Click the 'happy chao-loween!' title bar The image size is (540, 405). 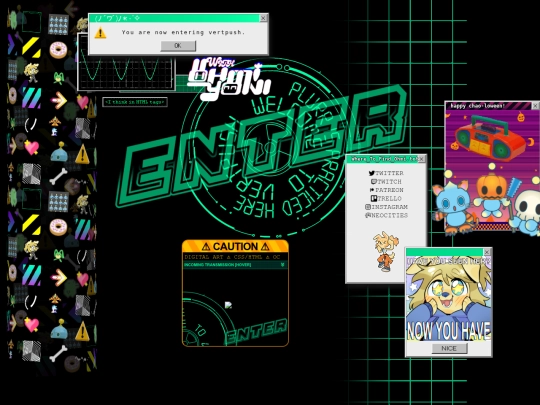point(488,106)
